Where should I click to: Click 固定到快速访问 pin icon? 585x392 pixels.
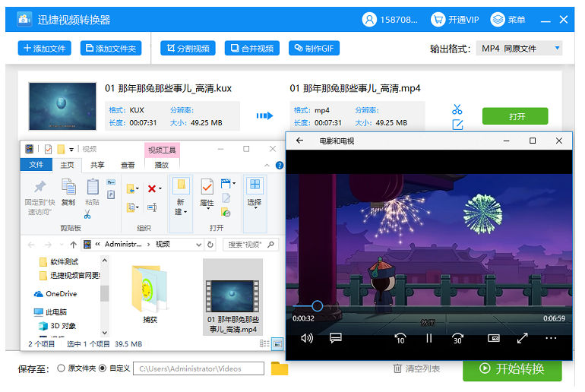tap(40, 186)
